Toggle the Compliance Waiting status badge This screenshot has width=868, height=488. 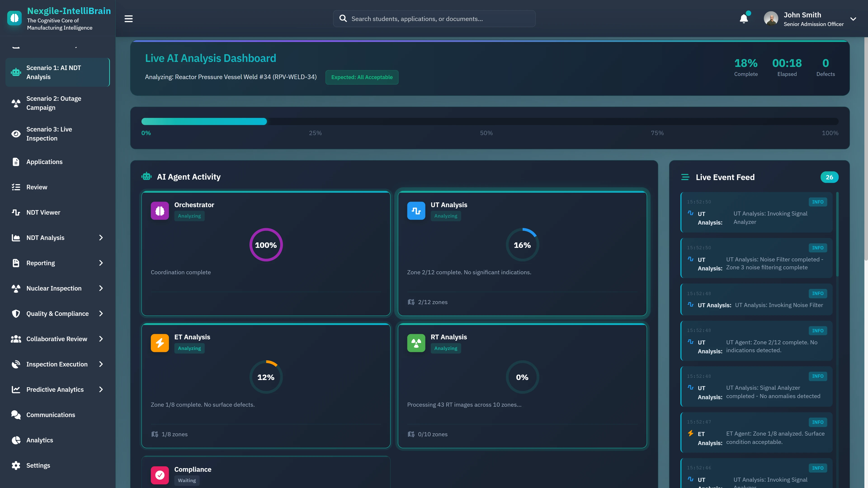187,480
